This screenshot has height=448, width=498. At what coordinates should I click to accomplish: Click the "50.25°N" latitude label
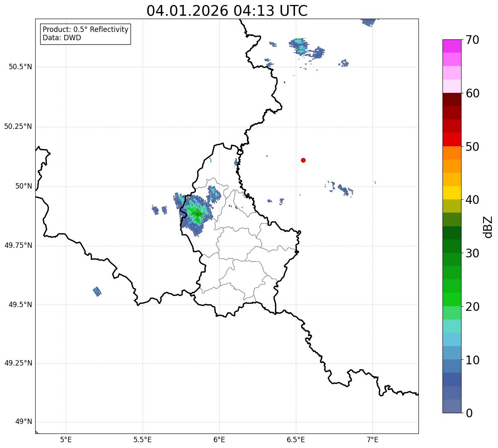(18, 127)
